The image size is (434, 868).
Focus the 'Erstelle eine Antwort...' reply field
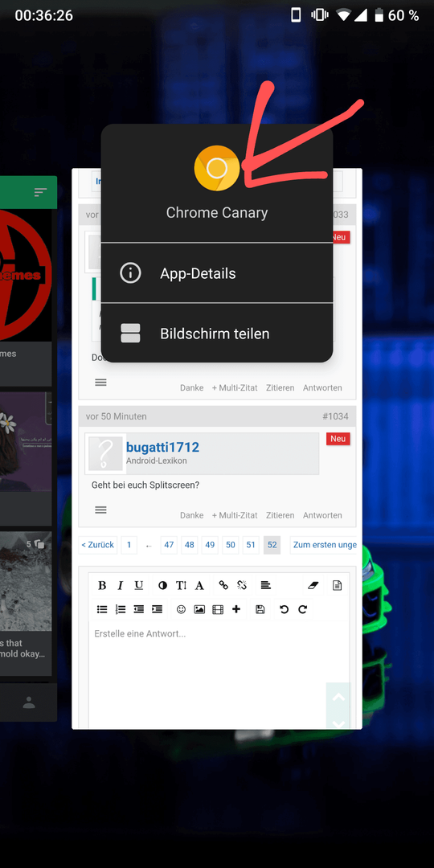219,675
